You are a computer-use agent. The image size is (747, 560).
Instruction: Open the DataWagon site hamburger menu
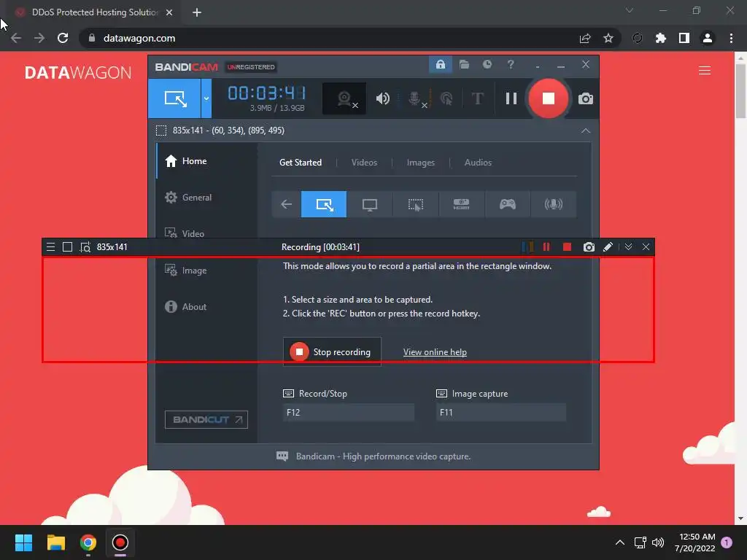click(705, 71)
